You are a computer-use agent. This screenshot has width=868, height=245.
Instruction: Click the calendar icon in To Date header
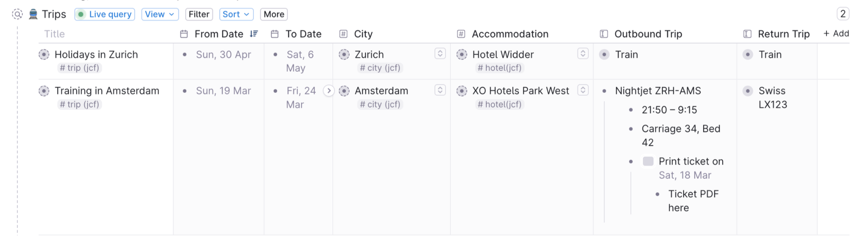click(275, 34)
